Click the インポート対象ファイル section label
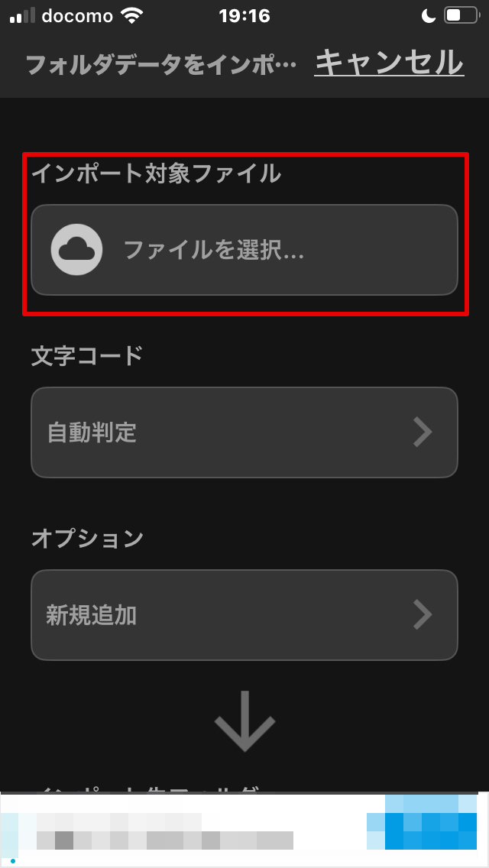The image size is (489, 868). click(x=156, y=173)
